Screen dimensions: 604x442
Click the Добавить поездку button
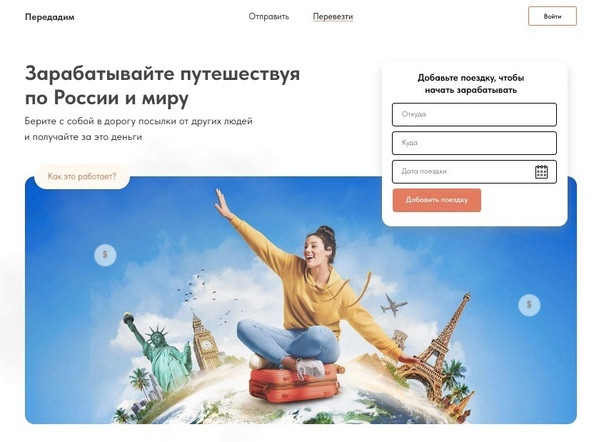coord(436,200)
